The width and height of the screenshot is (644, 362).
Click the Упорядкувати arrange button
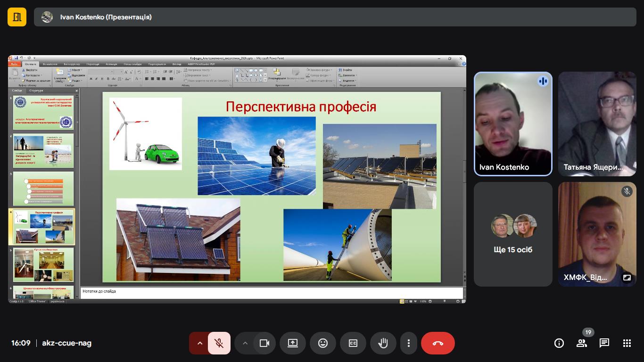277,74
